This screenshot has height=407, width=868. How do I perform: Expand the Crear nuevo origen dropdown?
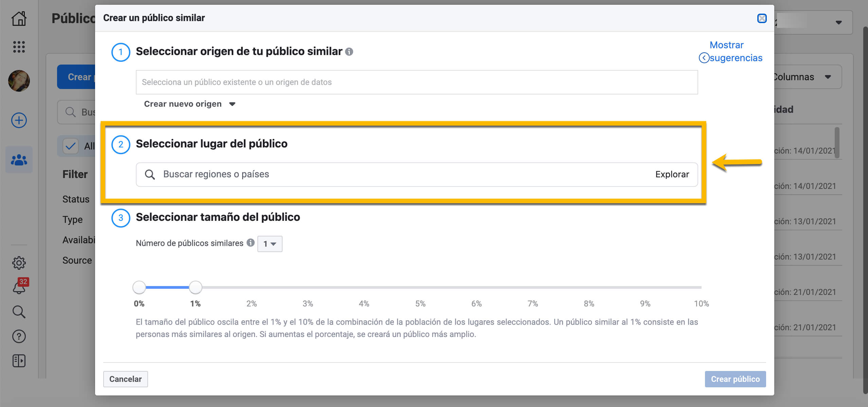pyautogui.click(x=189, y=104)
